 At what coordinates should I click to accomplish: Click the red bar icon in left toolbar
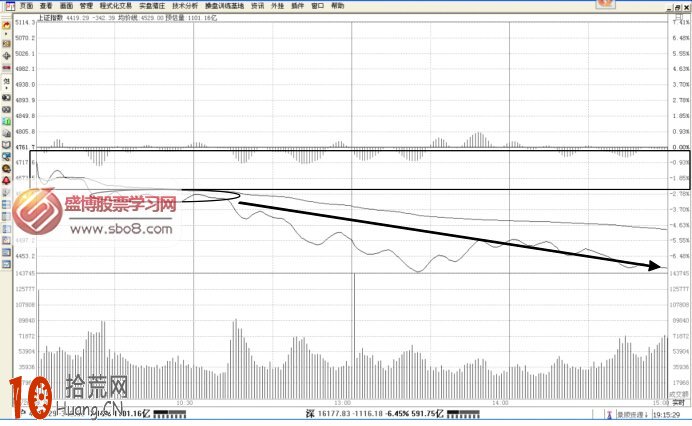6,68
